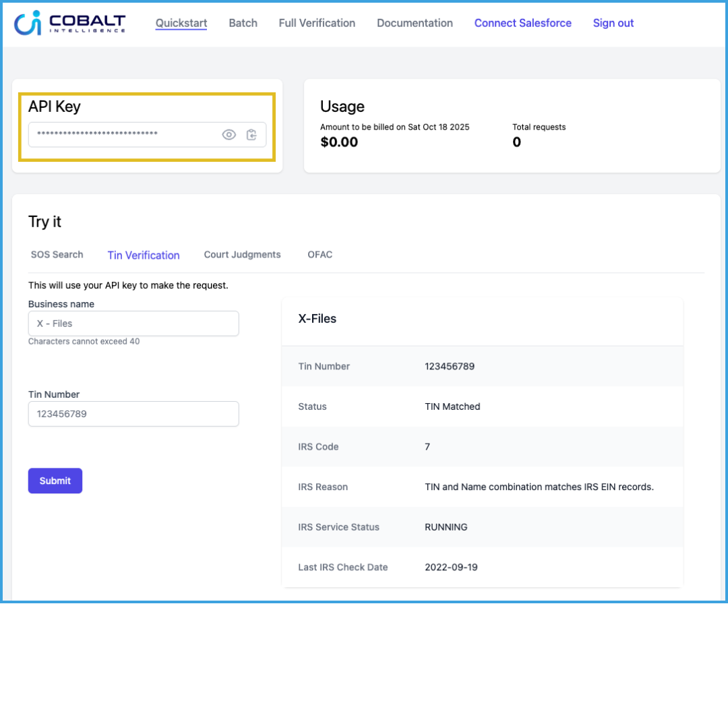Click the Last IRS Check Date label
The height and width of the screenshot is (728, 728).
pos(342,567)
